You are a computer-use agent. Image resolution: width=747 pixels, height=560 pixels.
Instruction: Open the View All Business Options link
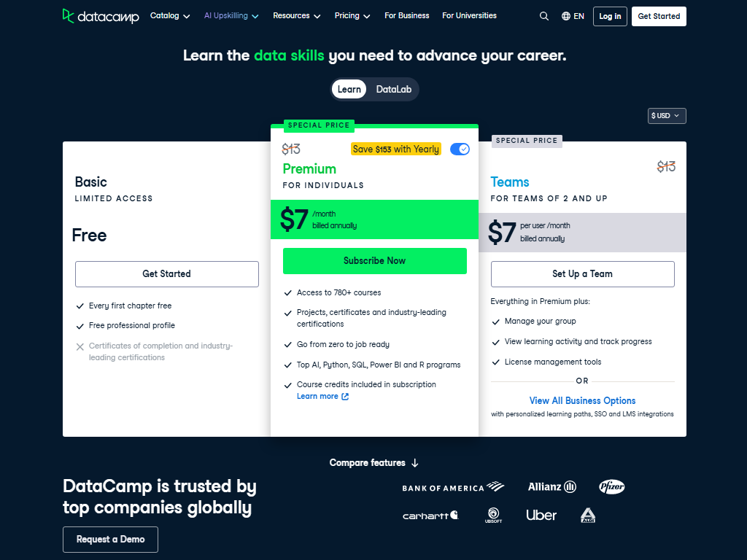(582, 401)
